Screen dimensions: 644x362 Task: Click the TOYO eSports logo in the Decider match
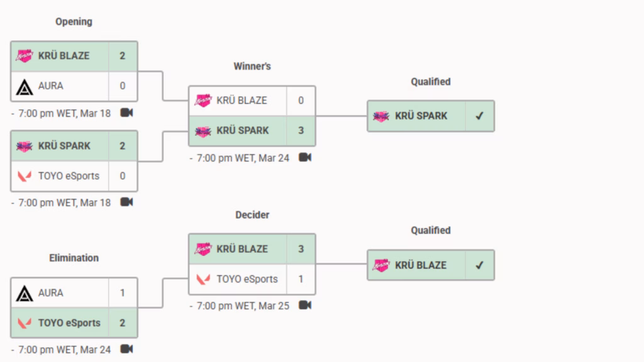[x=201, y=280]
